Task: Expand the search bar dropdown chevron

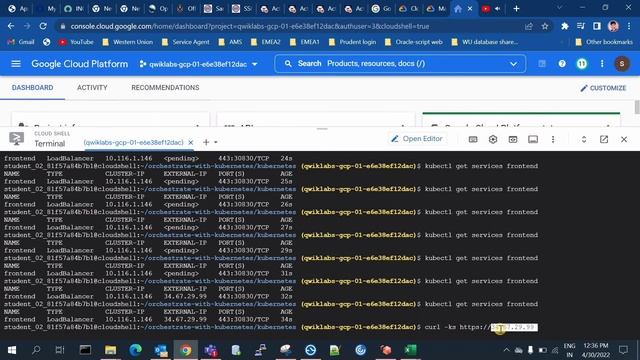Action: tap(513, 64)
